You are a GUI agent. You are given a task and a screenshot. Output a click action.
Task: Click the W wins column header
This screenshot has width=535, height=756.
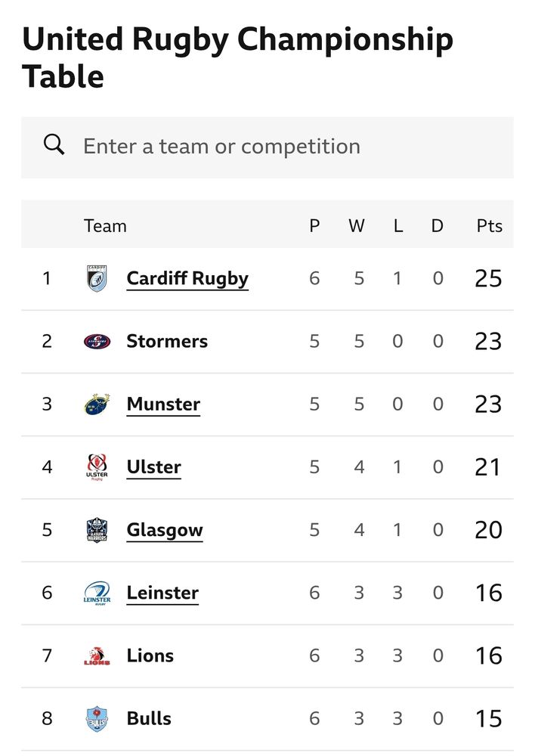(357, 225)
